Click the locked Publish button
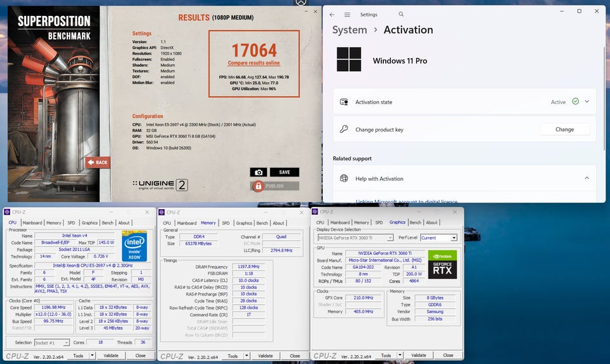The image size is (610, 364). [274, 186]
